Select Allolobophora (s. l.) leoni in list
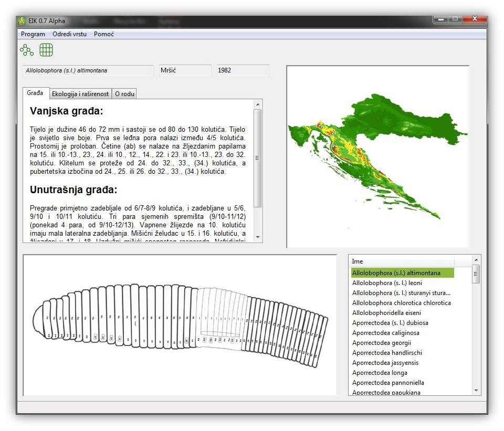The height and width of the screenshot is (431, 504). 387,283
